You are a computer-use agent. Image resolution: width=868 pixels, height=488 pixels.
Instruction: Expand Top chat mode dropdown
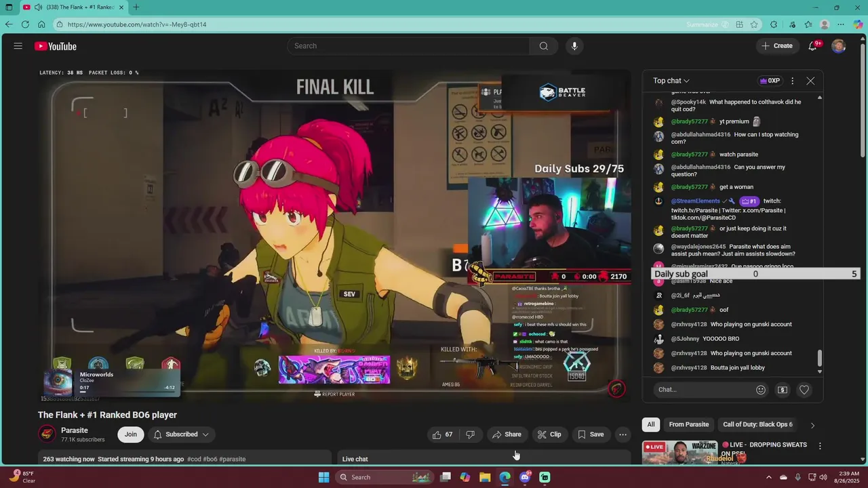pyautogui.click(x=671, y=81)
